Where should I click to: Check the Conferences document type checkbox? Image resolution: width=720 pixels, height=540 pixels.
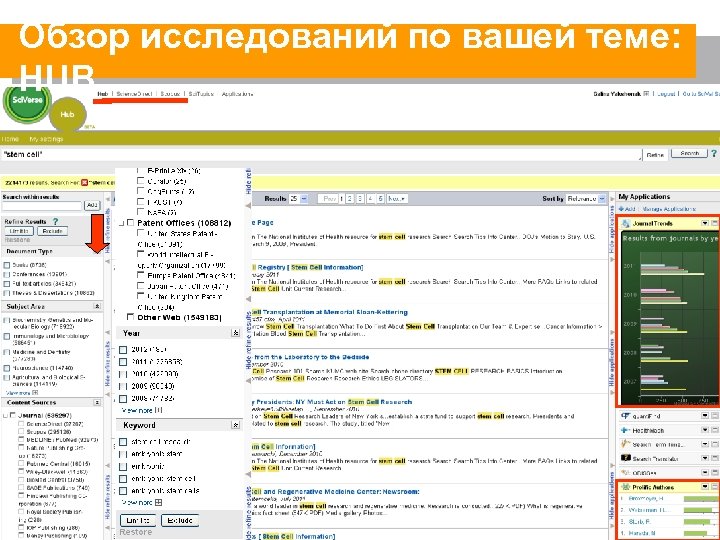click(7, 274)
